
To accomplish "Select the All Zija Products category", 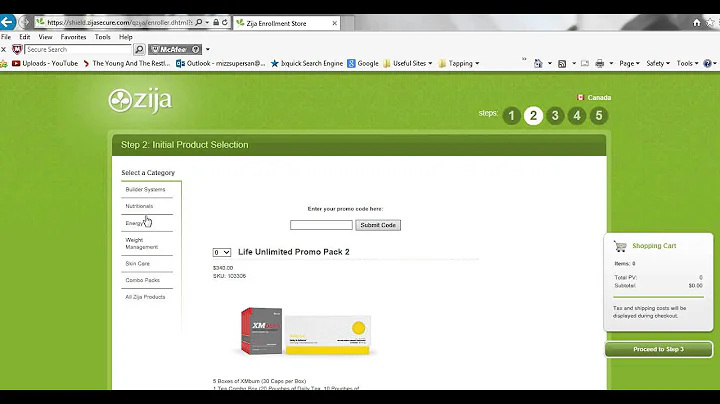I will click(x=147, y=297).
